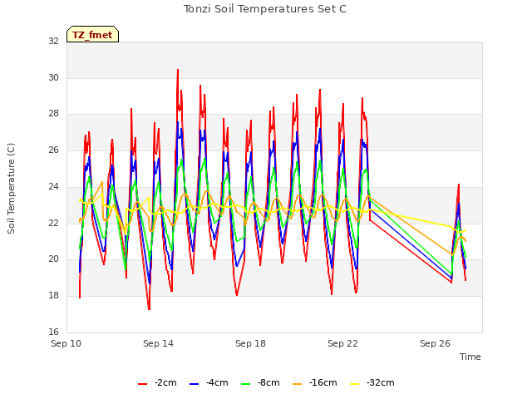This screenshot has height=399, width=532.
Task: Click the Sep 26 x-axis tick label
Action: click(435, 343)
